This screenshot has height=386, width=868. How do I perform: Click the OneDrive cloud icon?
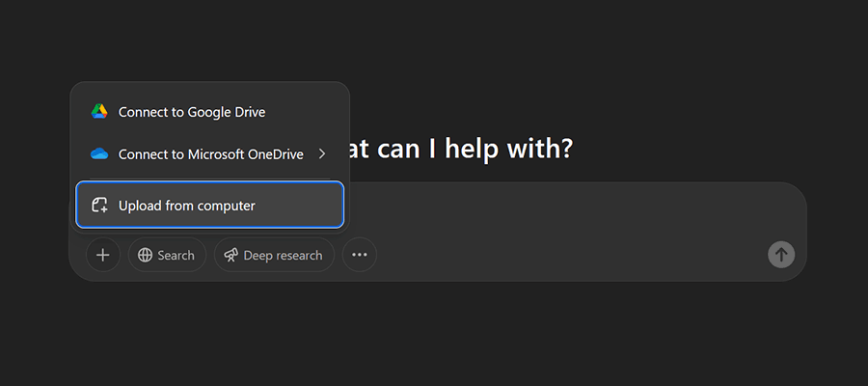(99, 154)
